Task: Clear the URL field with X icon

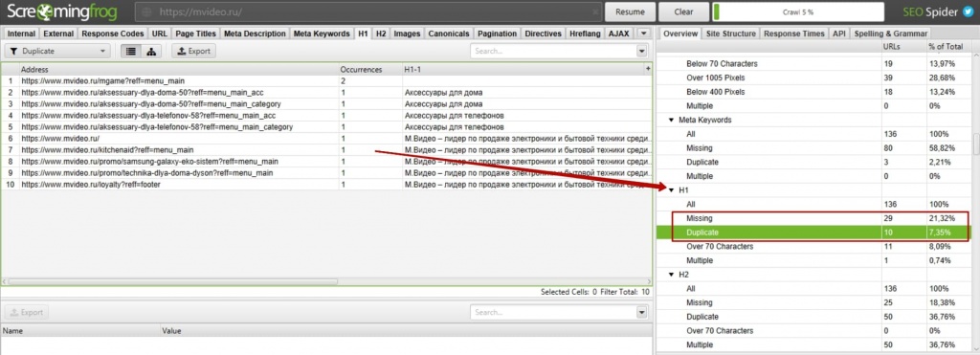Action: 595,12
